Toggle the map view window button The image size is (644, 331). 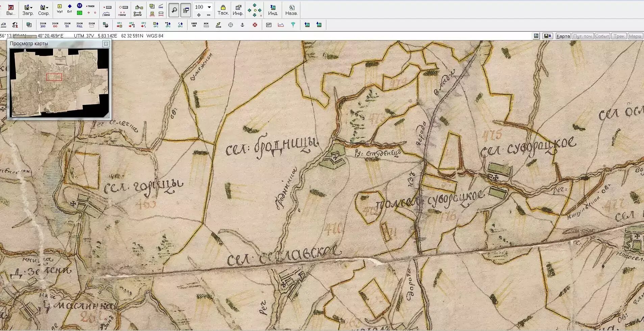coord(186,10)
